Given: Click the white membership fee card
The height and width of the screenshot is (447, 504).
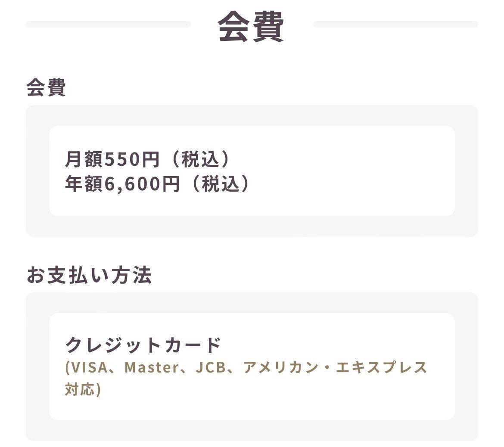Looking at the screenshot, I should [x=252, y=171].
